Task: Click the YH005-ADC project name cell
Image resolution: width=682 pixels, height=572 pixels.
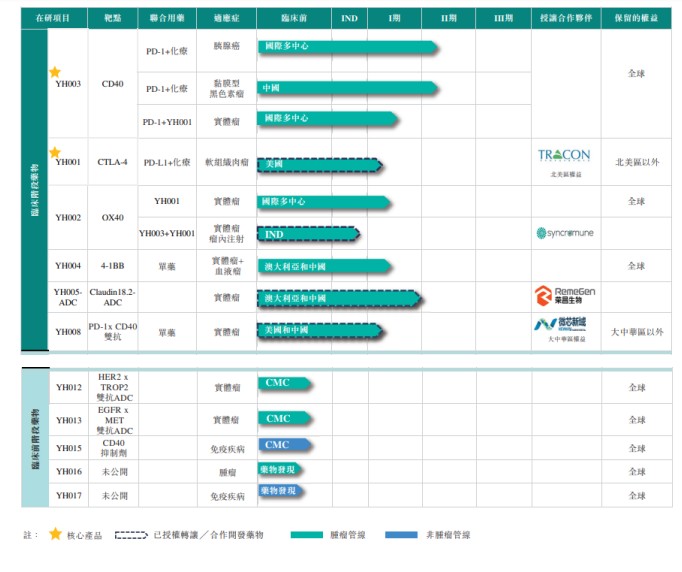Action: [67, 297]
